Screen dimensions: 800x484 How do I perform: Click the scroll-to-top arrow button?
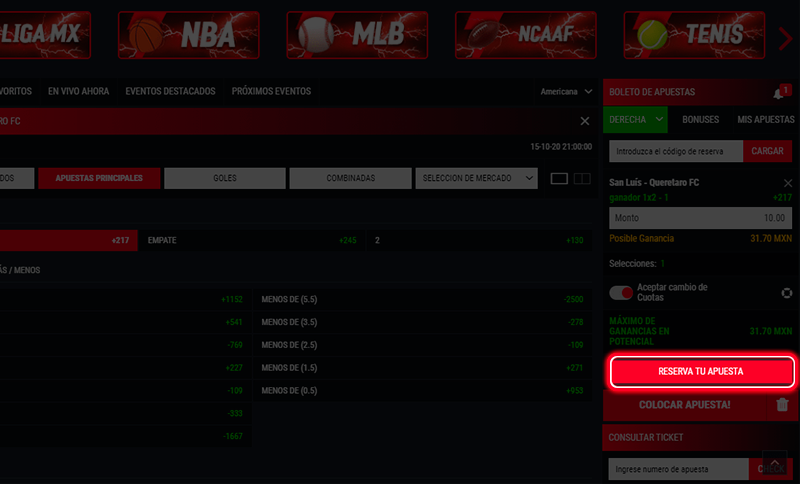pyautogui.click(x=774, y=463)
